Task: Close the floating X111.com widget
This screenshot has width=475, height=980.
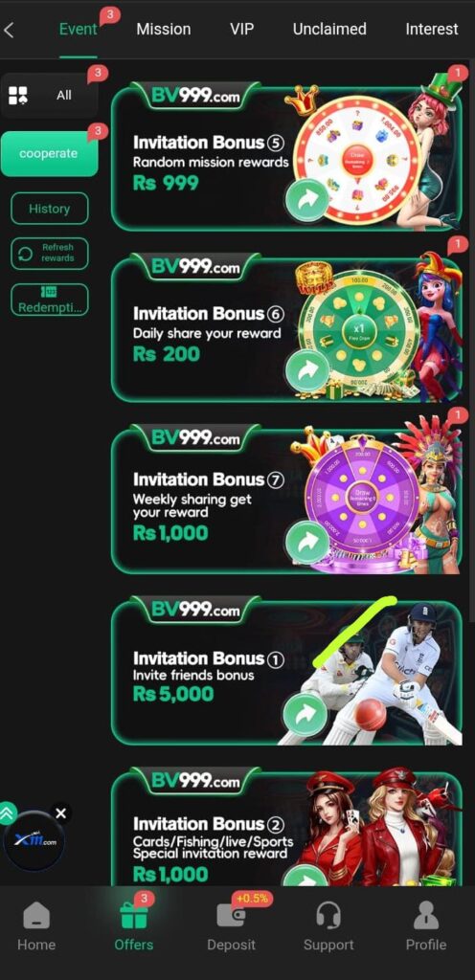Action: coord(60,813)
